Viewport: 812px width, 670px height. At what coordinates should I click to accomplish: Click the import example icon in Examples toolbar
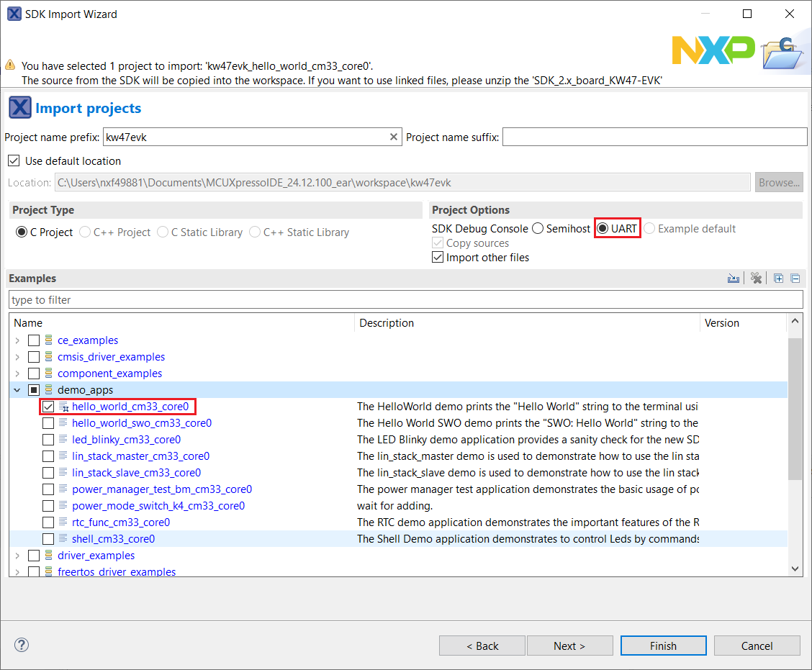click(734, 279)
